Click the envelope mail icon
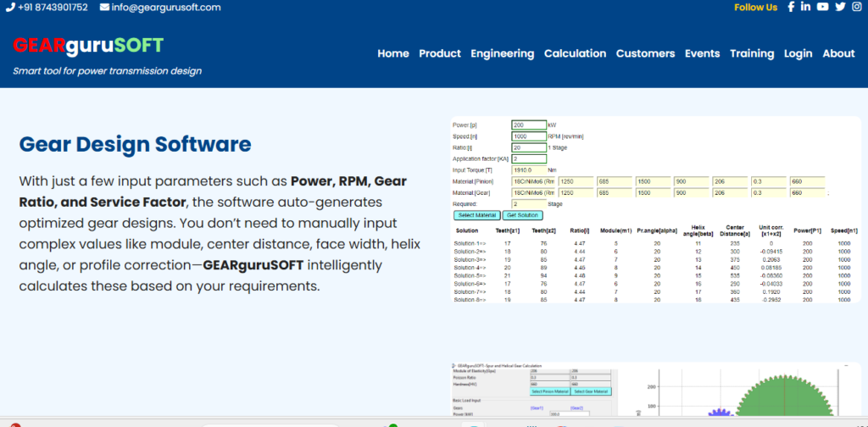Image resolution: width=868 pixels, height=427 pixels. (104, 7)
